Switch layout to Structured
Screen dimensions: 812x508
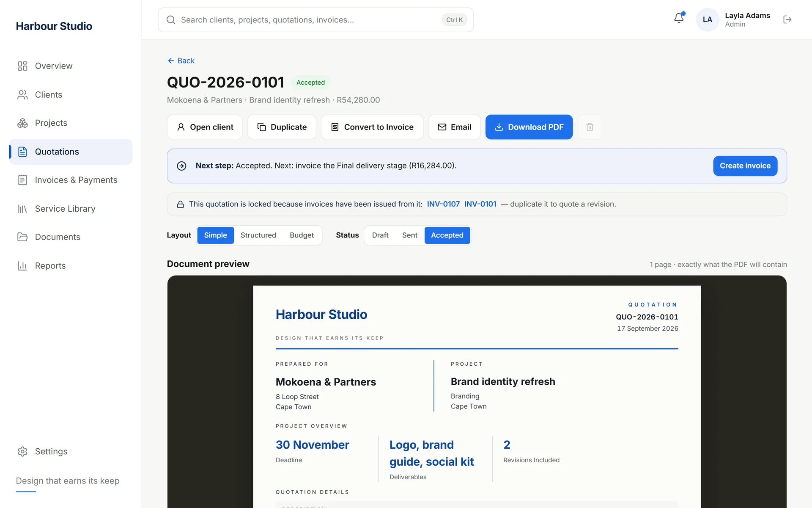pyautogui.click(x=258, y=235)
